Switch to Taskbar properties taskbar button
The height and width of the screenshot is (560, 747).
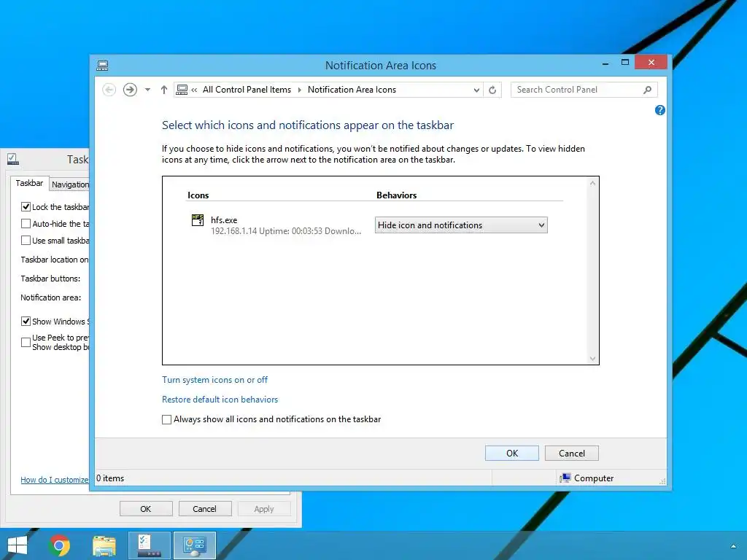(x=150, y=545)
